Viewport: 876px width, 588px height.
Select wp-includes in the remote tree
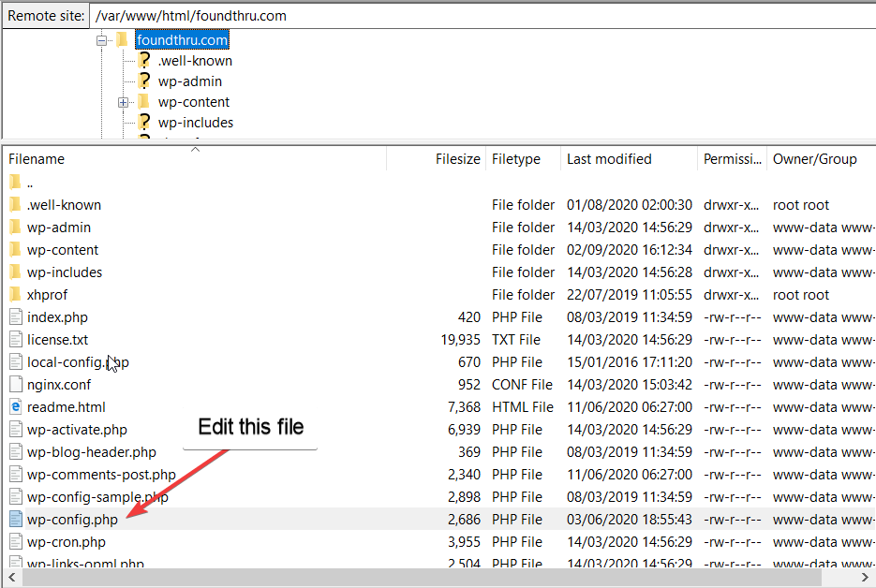click(x=196, y=123)
